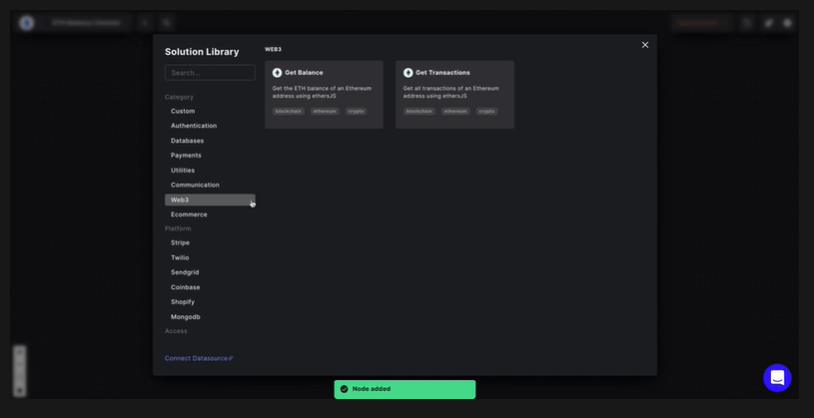Click the Node added notification

[404, 389]
